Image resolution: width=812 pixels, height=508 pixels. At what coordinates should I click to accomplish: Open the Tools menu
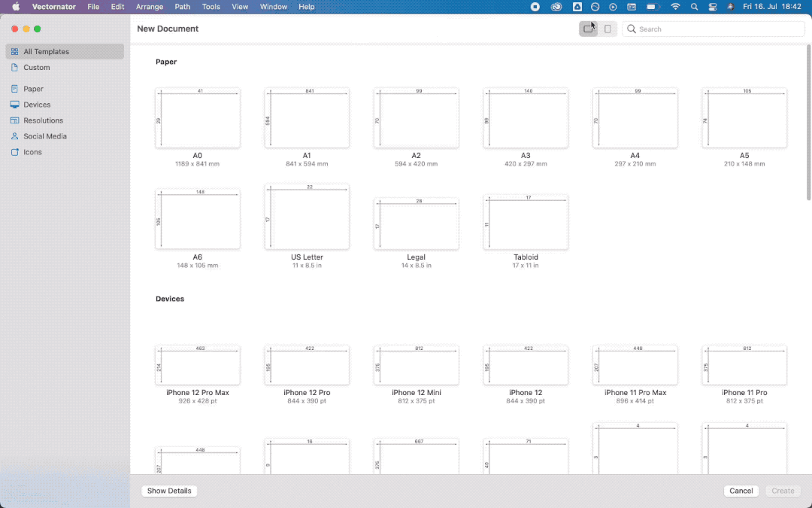click(211, 7)
